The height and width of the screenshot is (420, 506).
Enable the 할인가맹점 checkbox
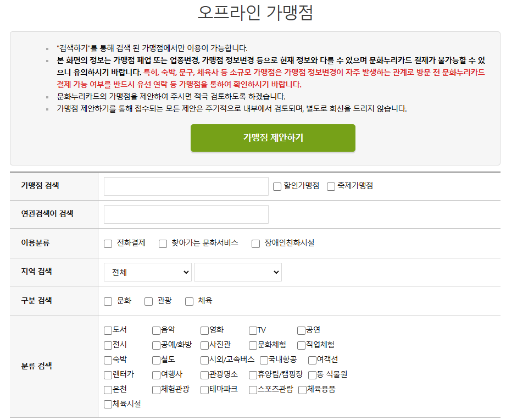[276, 186]
